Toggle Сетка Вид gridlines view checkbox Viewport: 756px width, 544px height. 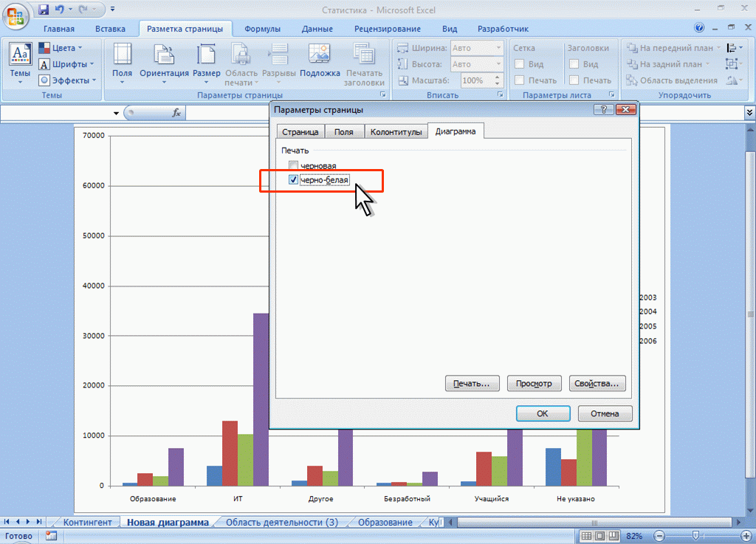[x=519, y=64]
